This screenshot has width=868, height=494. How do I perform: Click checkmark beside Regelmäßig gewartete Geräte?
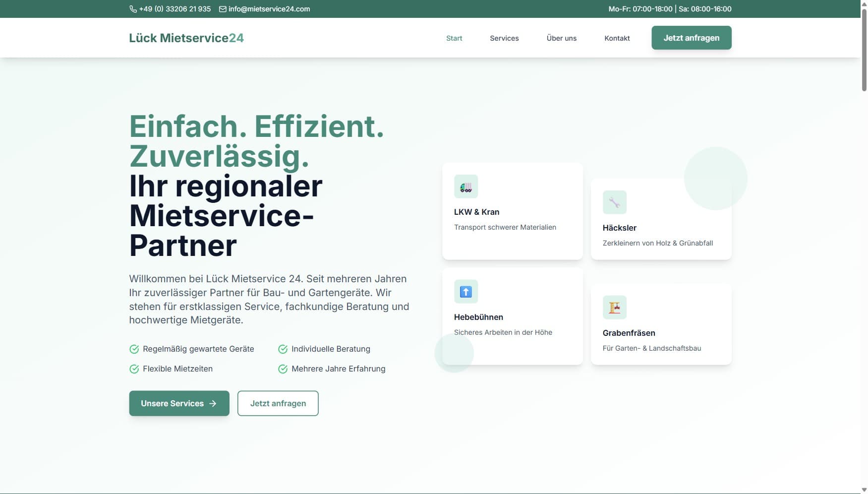134,349
